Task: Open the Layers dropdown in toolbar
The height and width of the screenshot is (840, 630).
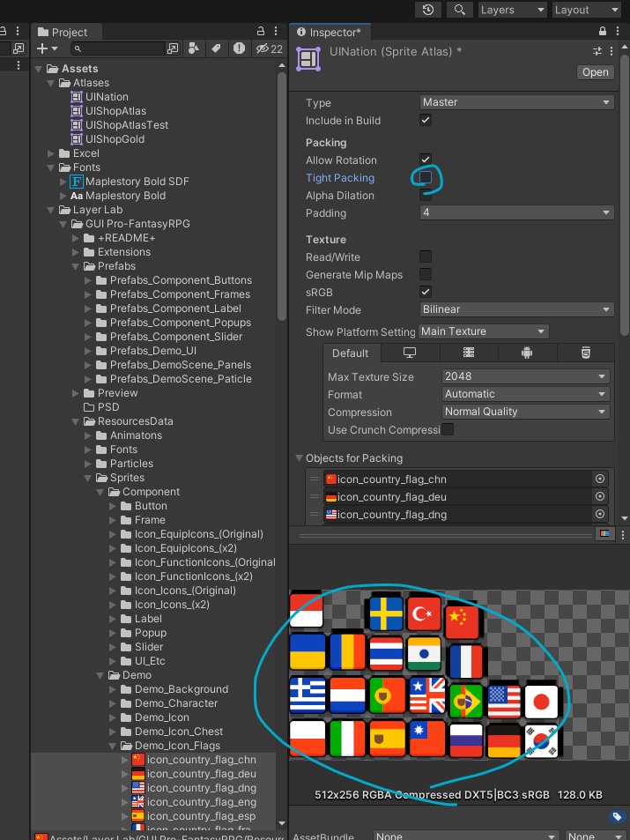Action: 512,10
